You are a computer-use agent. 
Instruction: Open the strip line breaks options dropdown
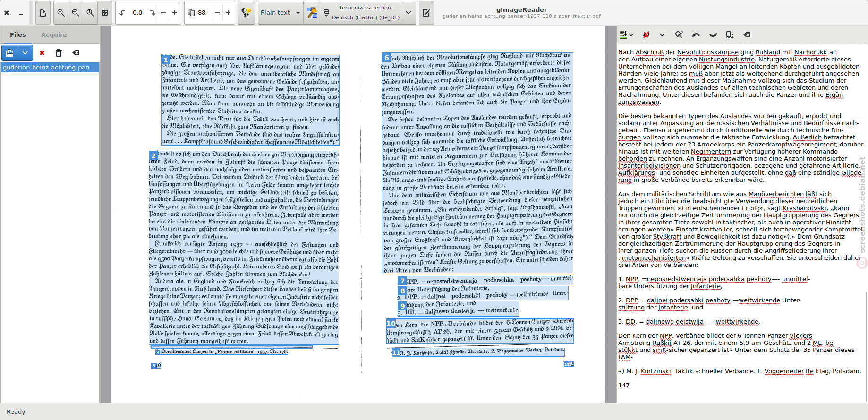click(x=662, y=34)
